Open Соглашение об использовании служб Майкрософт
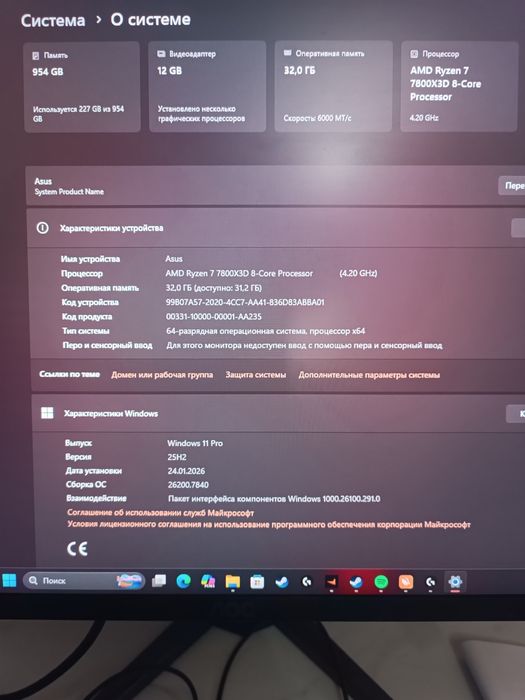This screenshot has height=700, width=525. [x=161, y=512]
